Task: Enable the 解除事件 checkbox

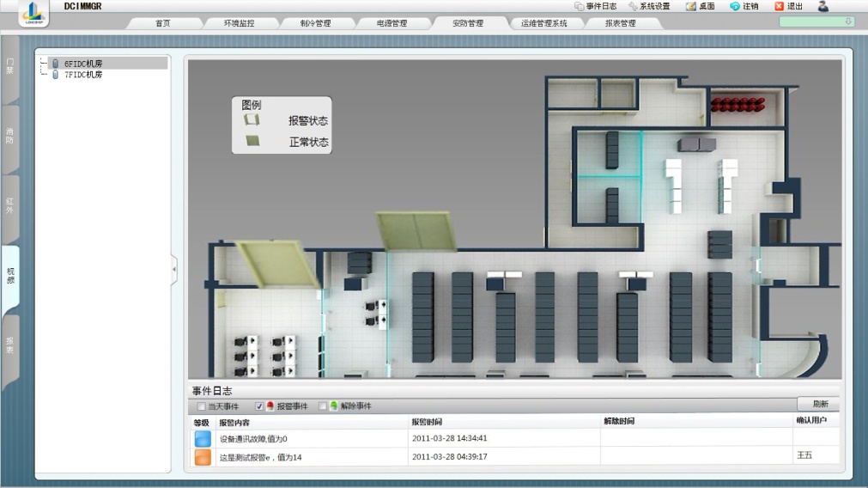Action: [323, 406]
